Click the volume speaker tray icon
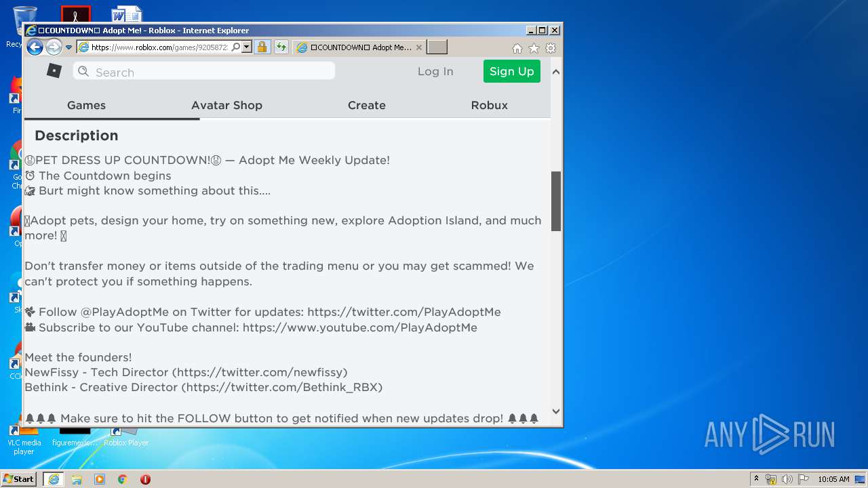The width and height of the screenshot is (868, 488). point(787,479)
